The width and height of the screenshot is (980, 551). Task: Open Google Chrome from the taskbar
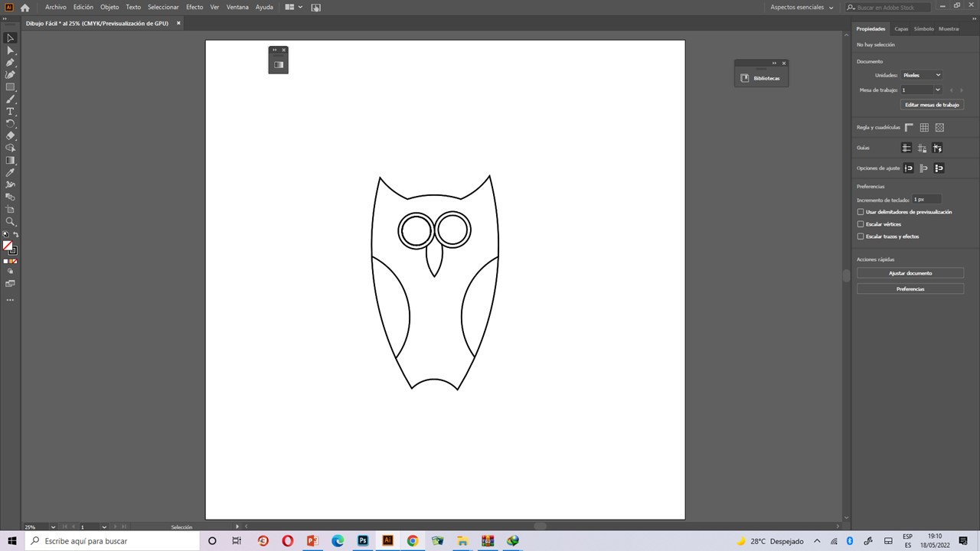(413, 541)
